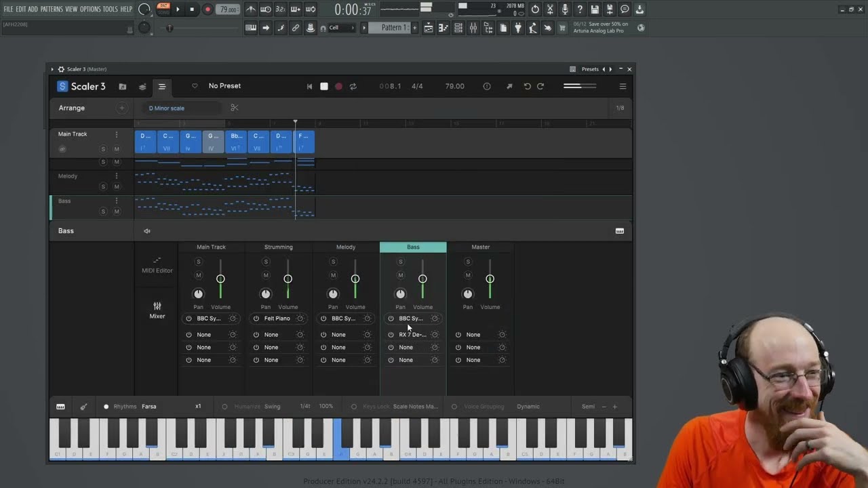Toggle loop in Scaler 3 transport
The height and width of the screenshot is (488, 868).
pyautogui.click(x=353, y=87)
